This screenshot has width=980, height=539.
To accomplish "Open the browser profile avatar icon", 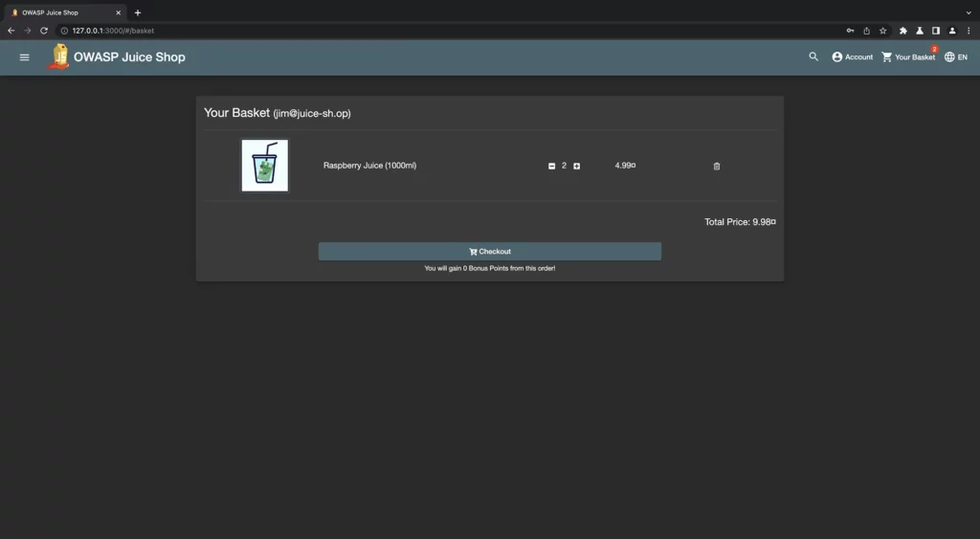I will [x=952, y=30].
